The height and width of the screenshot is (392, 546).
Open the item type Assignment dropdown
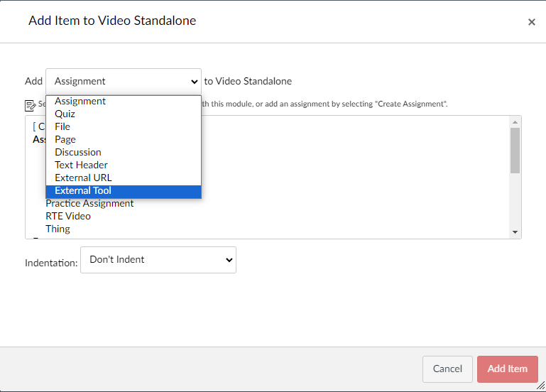[x=124, y=82]
